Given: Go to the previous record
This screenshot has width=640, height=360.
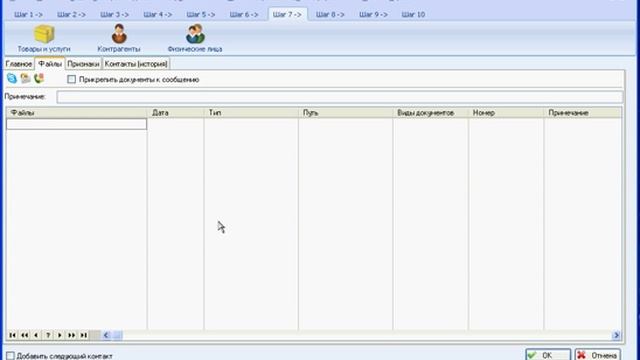Looking at the screenshot, I should point(36,335).
